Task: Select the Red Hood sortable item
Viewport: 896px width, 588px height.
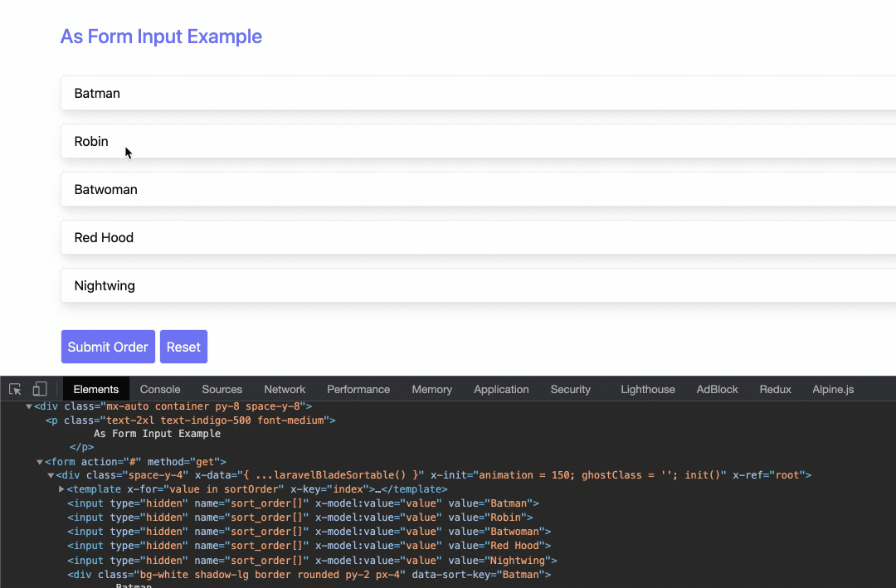Action: click(479, 237)
